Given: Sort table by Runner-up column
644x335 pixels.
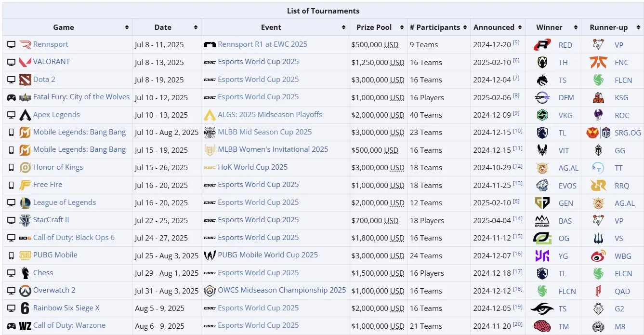Looking at the screenshot, I should (638, 27).
